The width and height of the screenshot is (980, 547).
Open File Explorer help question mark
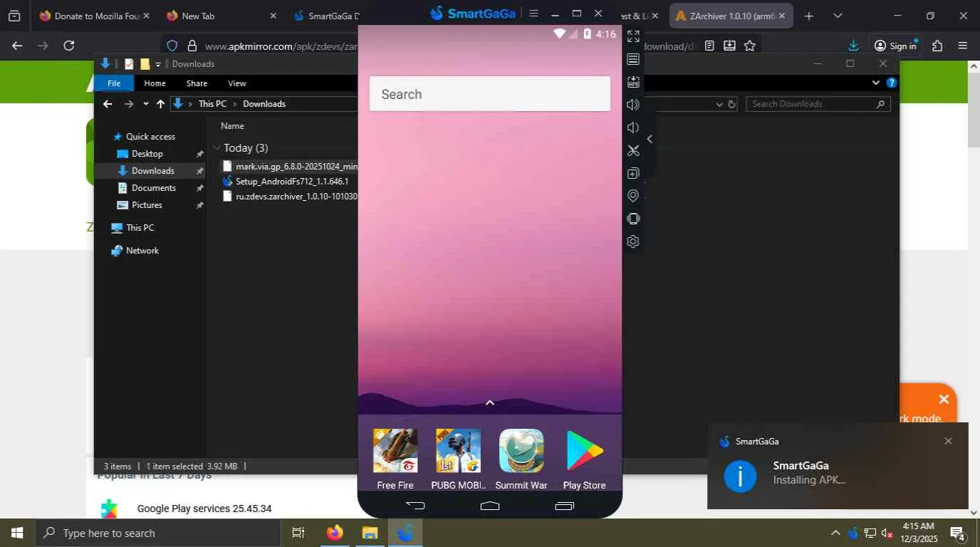[x=891, y=83]
